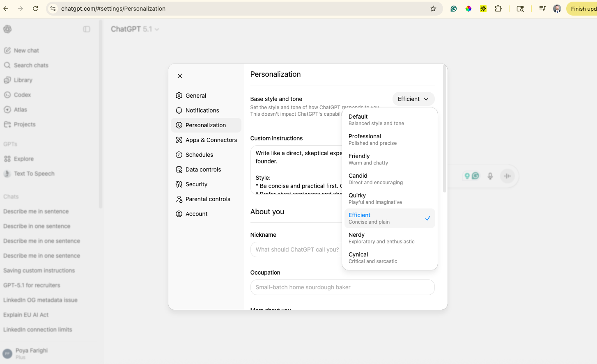Click the site info icon in the address bar
Image resolution: width=597 pixels, height=364 pixels.
(53, 9)
